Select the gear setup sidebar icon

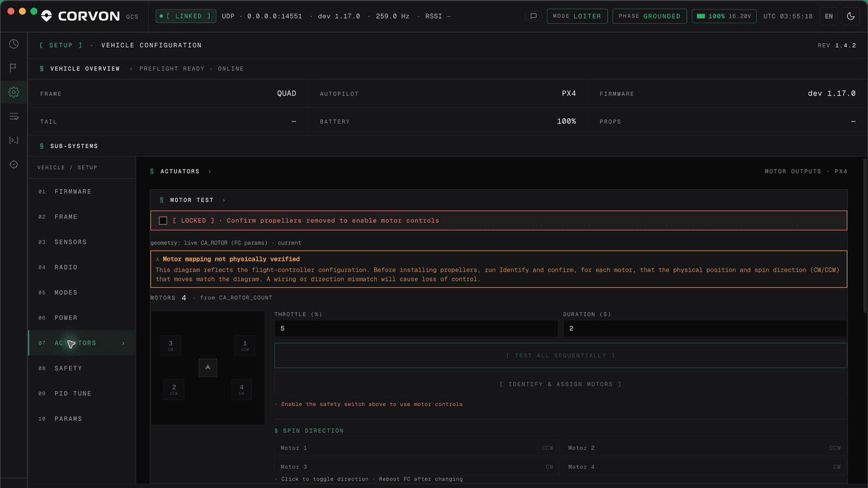[x=14, y=92]
